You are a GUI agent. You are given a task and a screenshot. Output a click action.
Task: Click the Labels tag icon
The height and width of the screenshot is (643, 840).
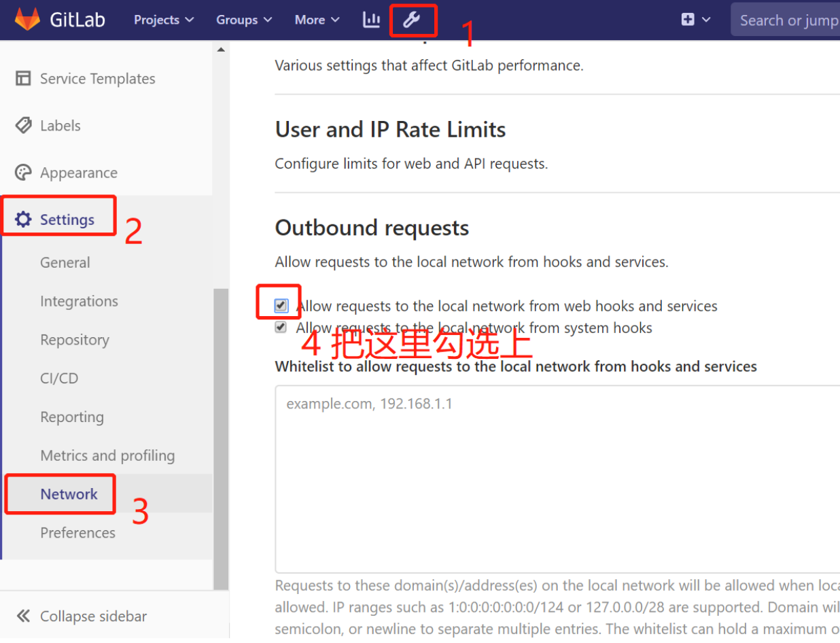(x=23, y=125)
